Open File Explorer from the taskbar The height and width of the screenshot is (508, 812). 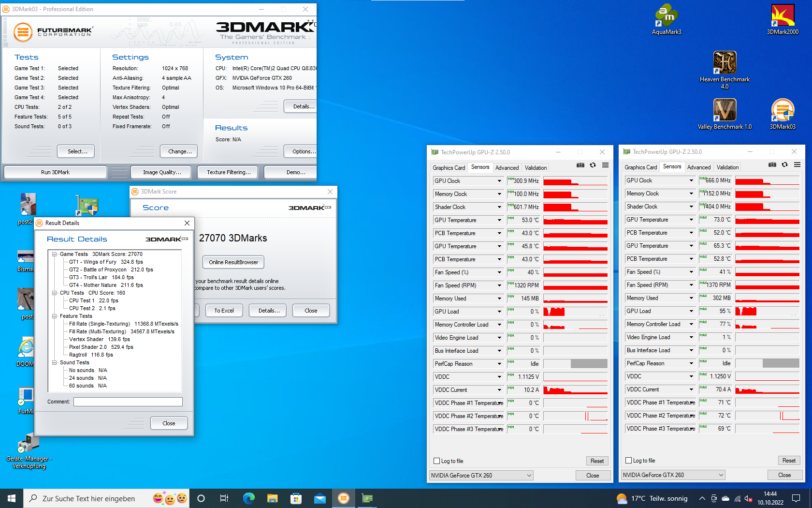(272, 498)
